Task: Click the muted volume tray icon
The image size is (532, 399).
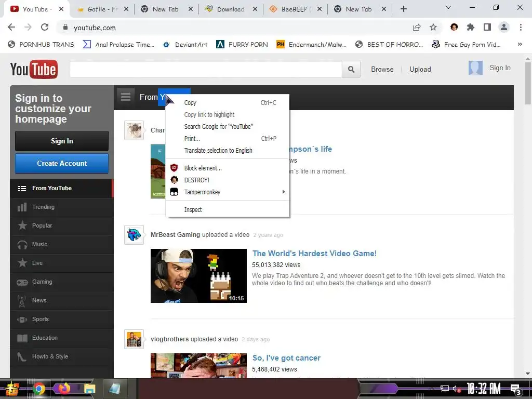Action: 457,389
